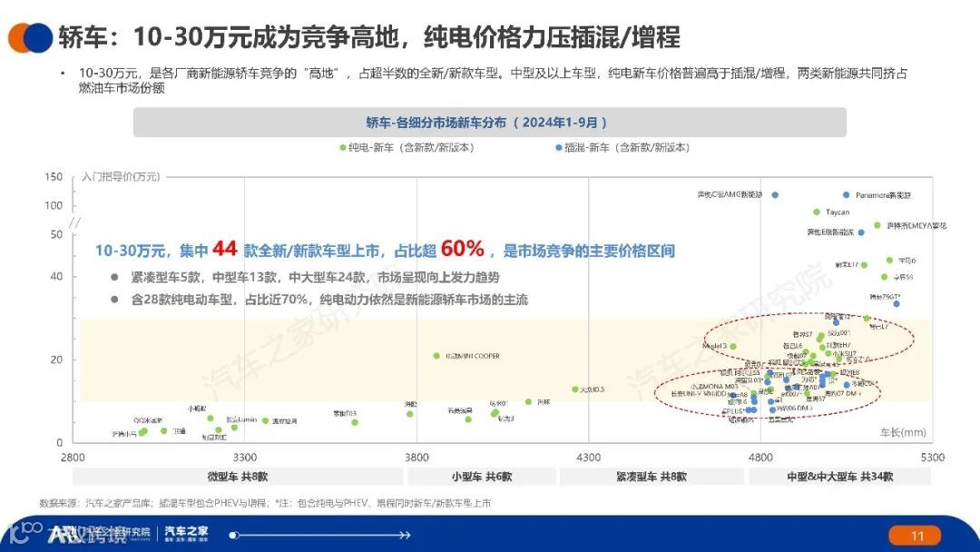Click the green 纯电-新车 legend dot
Screen dimensions: 980x552
pyautogui.click(x=342, y=148)
